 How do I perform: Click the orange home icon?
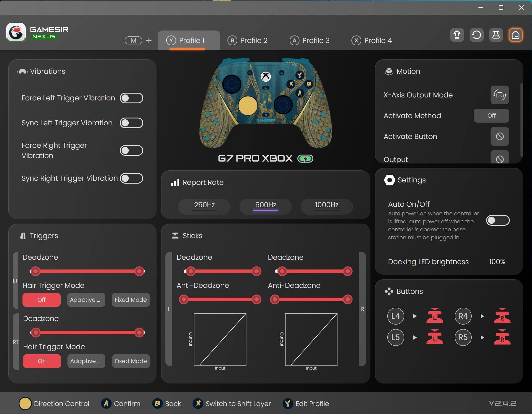point(515,35)
